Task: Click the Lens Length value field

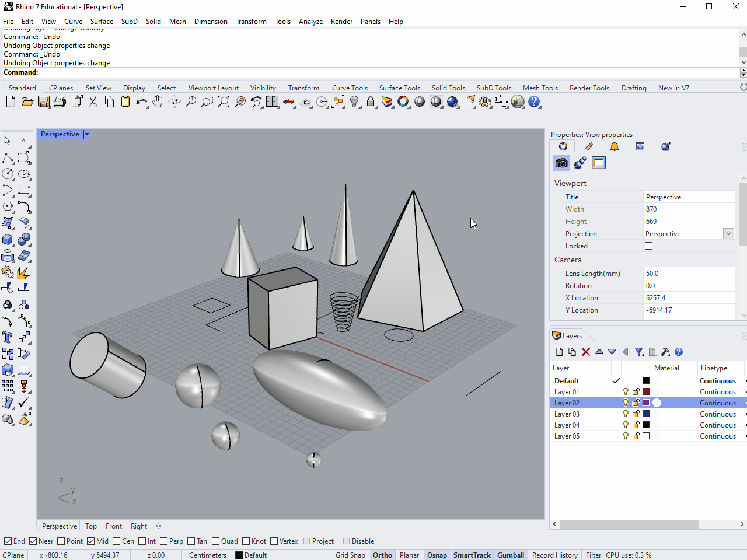Action: click(x=689, y=274)
